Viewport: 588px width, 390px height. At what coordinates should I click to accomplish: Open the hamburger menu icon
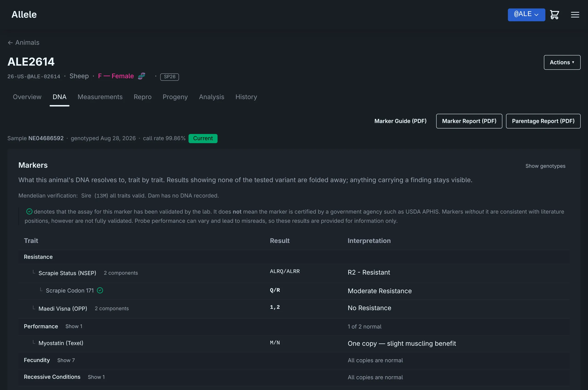[575, 15]
